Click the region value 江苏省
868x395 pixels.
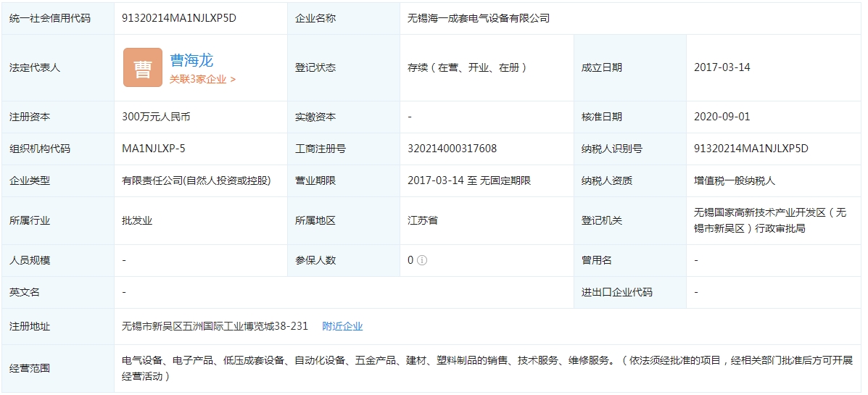tap(423, 220)
